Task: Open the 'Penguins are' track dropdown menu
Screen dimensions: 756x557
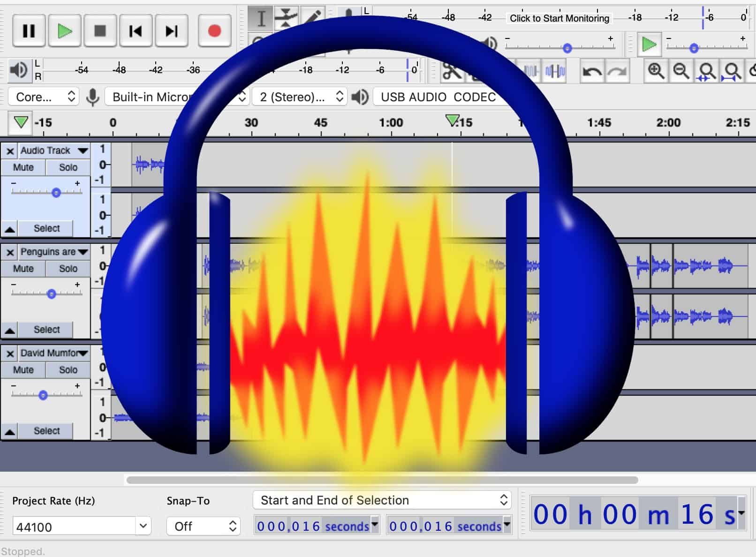Action: pos(54,252)
